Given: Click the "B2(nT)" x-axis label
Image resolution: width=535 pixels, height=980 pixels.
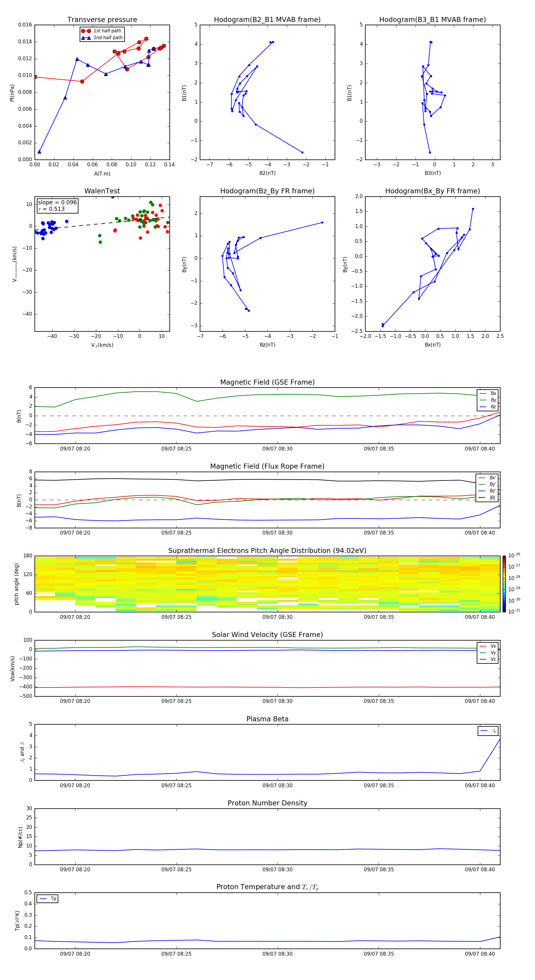Looking at the screenshot, I should tap(267, 173).
